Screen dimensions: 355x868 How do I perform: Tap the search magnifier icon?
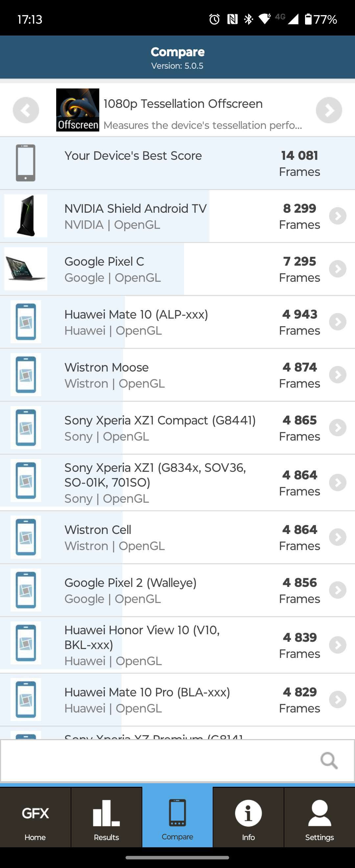click(x=329, y=760)
